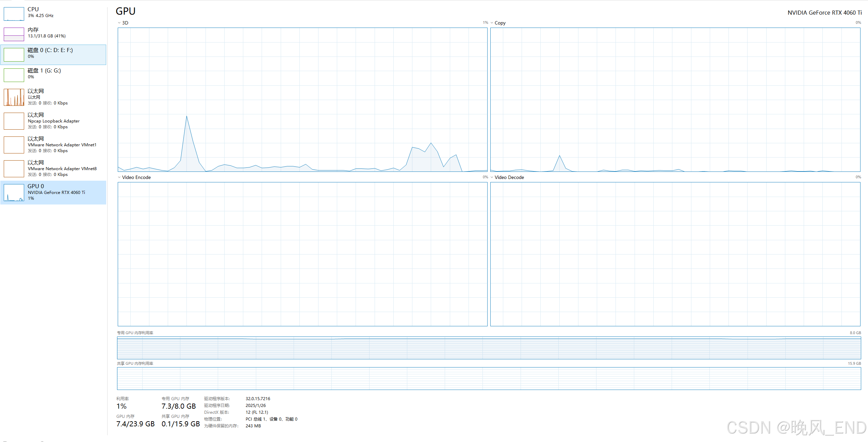The width and height of the screenshot is (868, 442).
Task: Click inside the 3D utilization graph
Action: [x=302, y=99]
